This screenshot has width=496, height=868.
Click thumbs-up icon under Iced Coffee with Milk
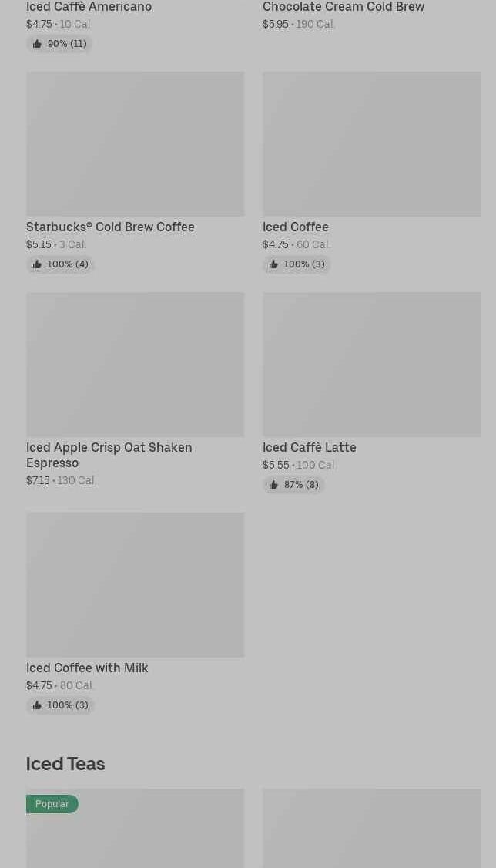pos(37,705)
